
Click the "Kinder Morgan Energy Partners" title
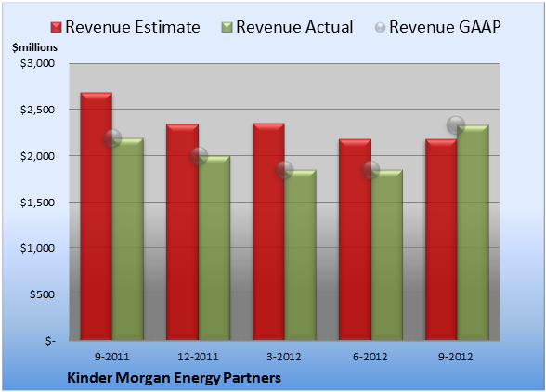174,378
